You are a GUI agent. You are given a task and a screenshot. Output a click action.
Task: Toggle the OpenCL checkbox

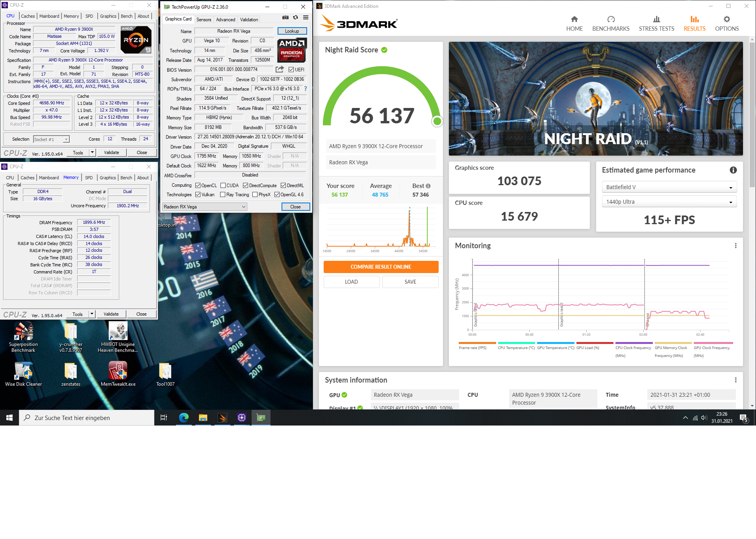pos(198,186)
